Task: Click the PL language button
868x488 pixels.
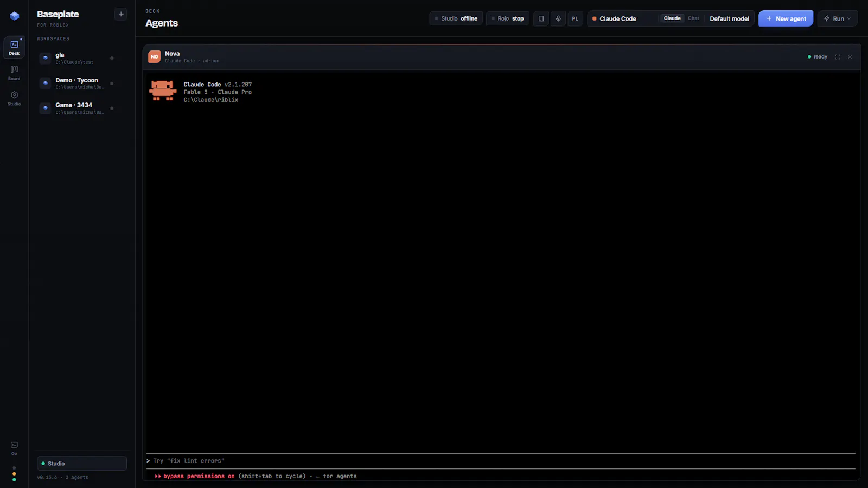Action: pyautogui.click(x=575, y=18)
